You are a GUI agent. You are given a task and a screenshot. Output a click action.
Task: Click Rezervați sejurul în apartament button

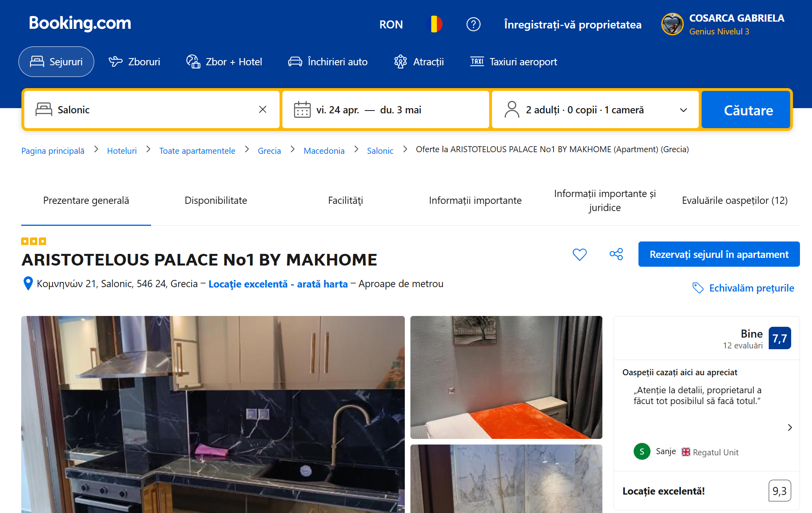[719, 254]
